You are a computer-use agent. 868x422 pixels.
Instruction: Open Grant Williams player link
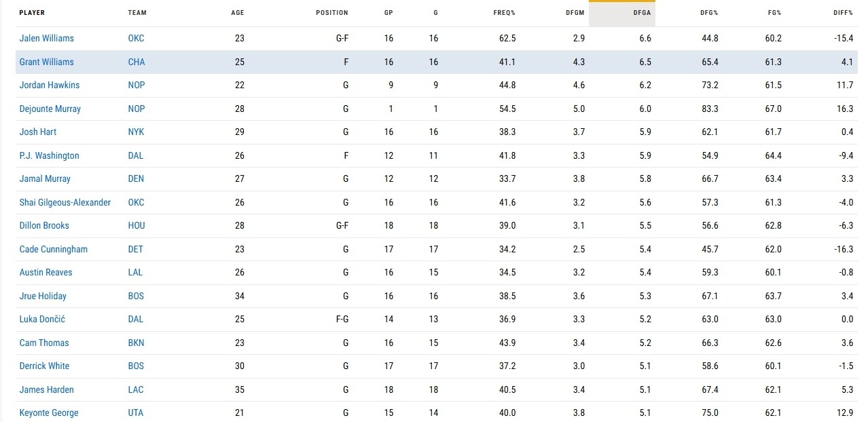[47, 62]
